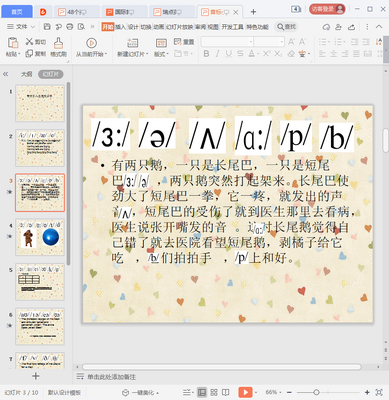The width and height of the screenshot is (389, 400).
Task: Toggle Italic formatting
Action: [217, 53]
